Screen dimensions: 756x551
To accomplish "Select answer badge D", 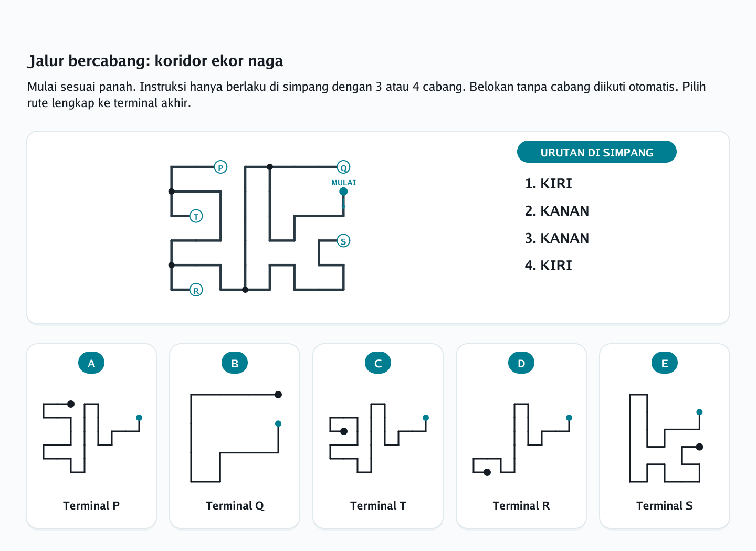I will click(521, 363).
